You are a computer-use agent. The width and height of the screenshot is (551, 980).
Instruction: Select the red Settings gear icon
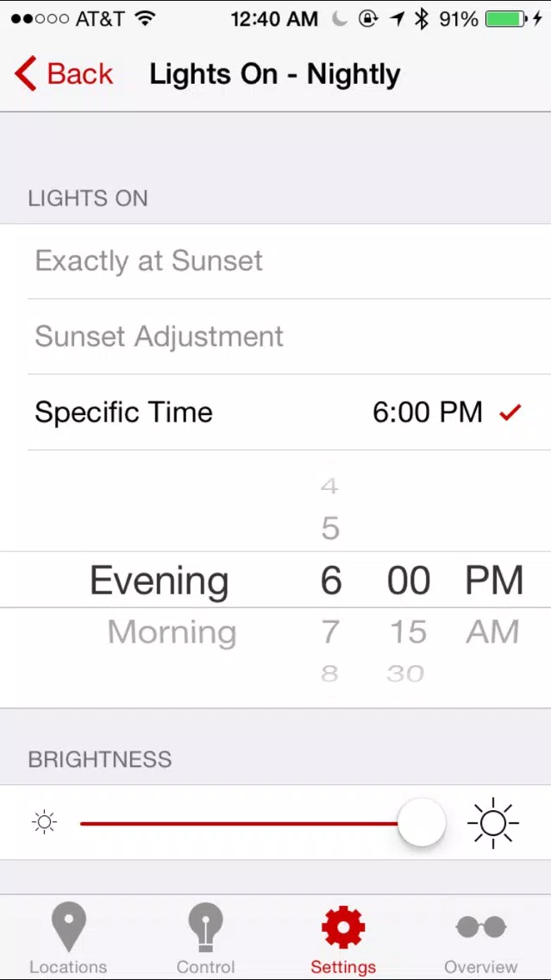pyautogui.click(x=343, y=927)
